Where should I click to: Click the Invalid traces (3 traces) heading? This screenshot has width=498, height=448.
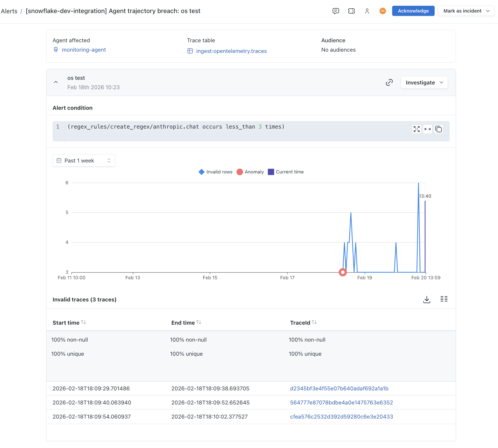[x=84, y=300]
